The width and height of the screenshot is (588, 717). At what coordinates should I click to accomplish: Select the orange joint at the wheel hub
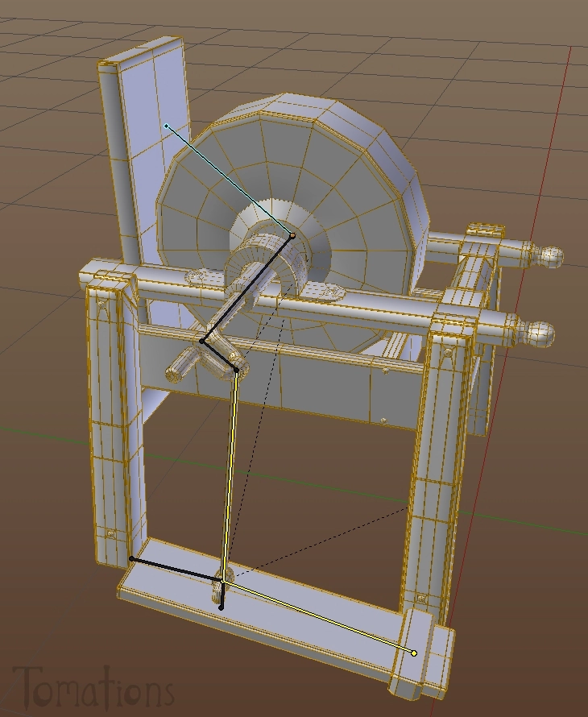292,236
